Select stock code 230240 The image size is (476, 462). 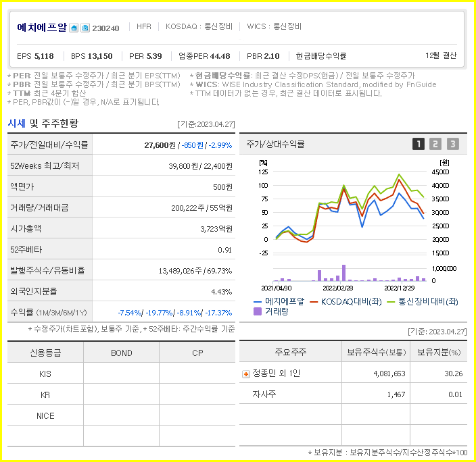click(105, 28)
